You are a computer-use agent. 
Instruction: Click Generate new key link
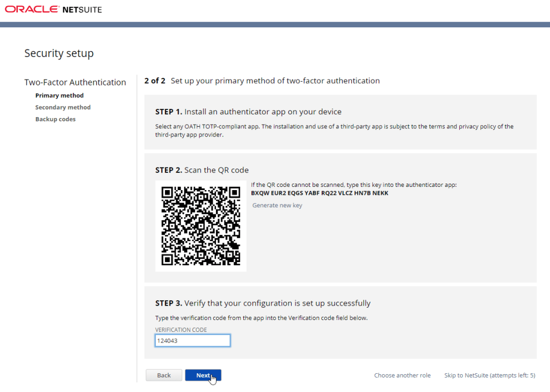pos(277,205)
